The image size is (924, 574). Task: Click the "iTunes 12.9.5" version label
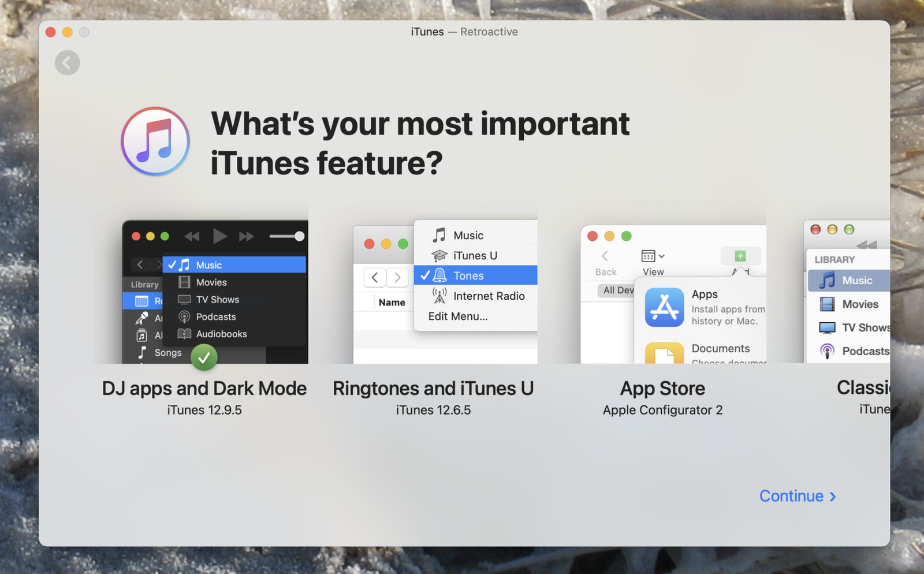coord(204,410)
